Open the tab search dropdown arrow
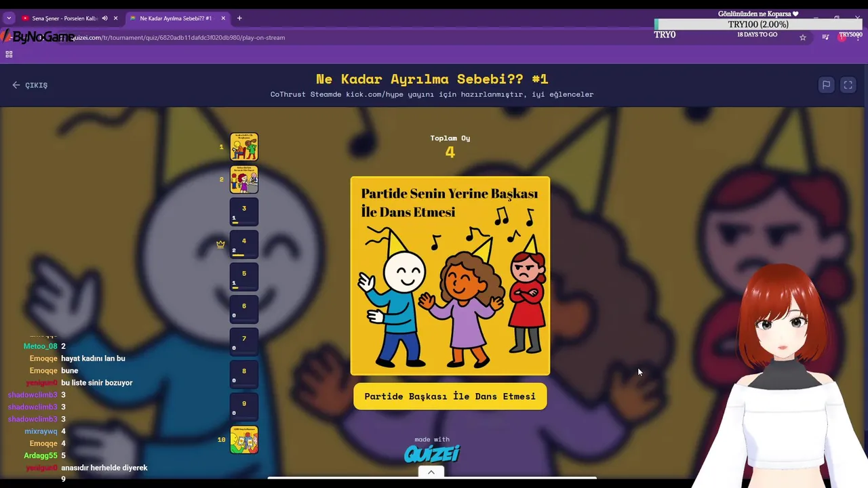This screenshot has width=868, height=488. (x=9, y=18)
